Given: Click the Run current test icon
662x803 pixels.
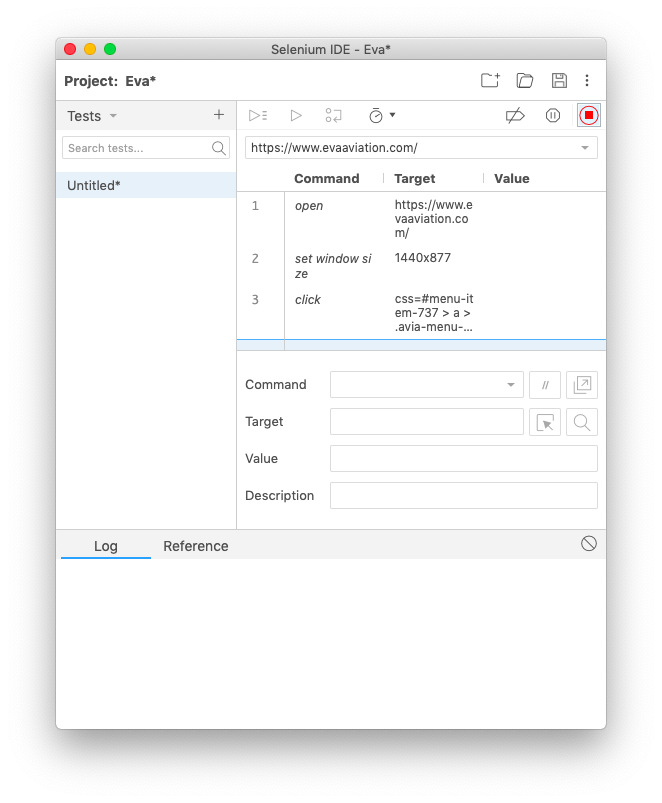Looking at the screenshot, I should click(296, 116).
